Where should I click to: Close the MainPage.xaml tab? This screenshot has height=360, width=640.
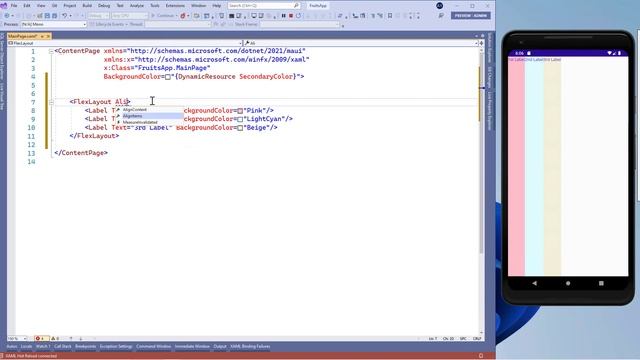click(48, 36)
